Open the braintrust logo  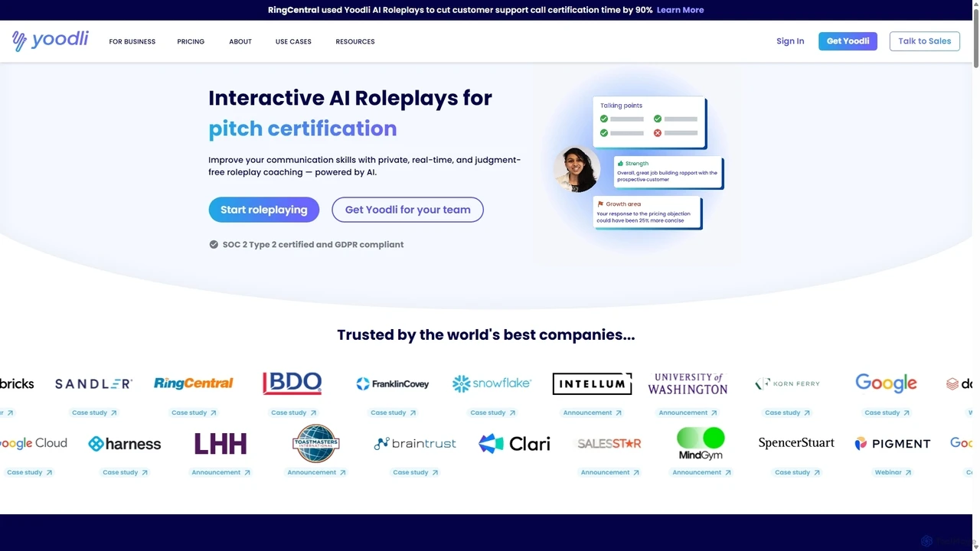pyautogui.click(x=415, y=444)
